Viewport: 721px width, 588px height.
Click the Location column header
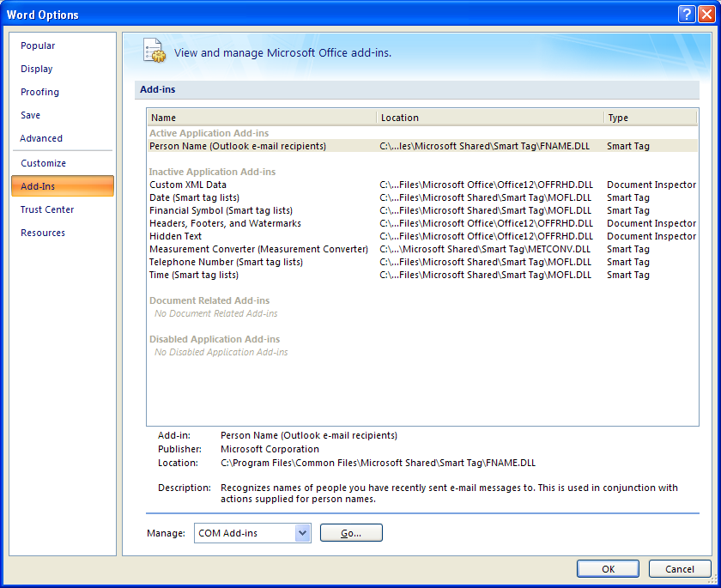[x=490, y=118]
